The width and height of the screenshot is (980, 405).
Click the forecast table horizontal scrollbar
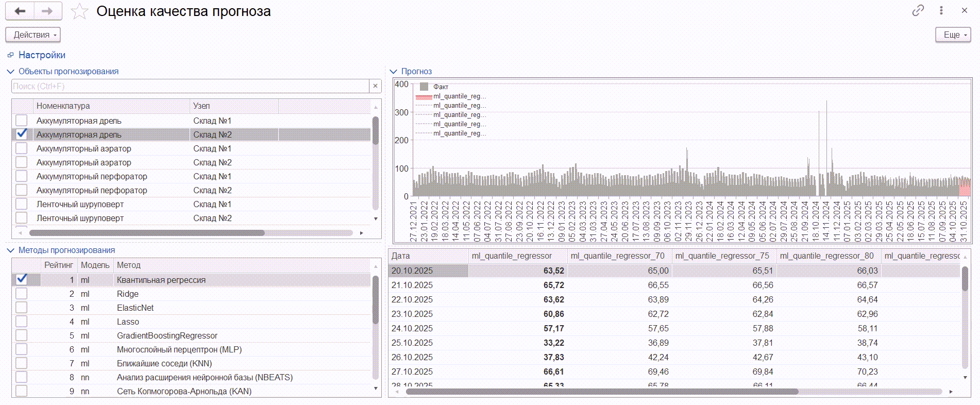pos(601,392)
